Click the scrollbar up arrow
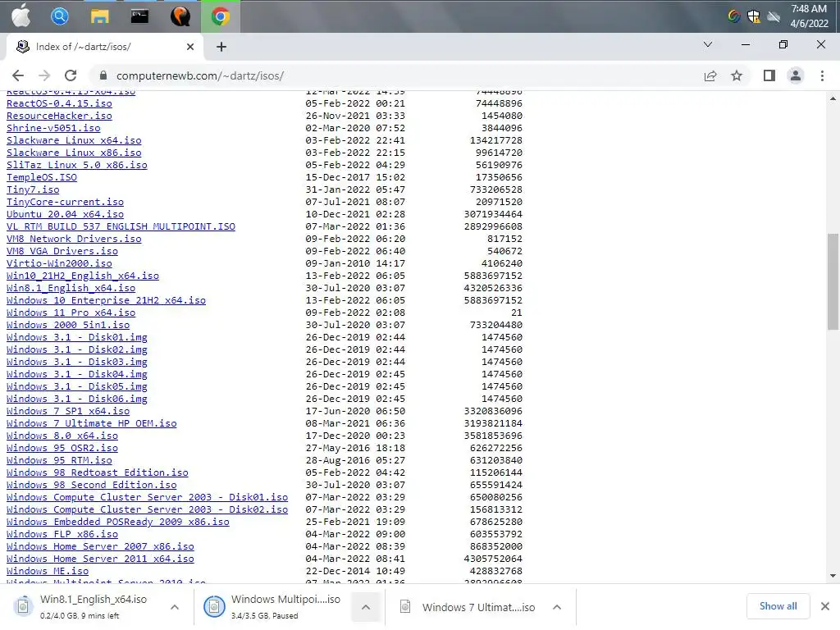The image size is (840, 630). click(x=833, y=98)
